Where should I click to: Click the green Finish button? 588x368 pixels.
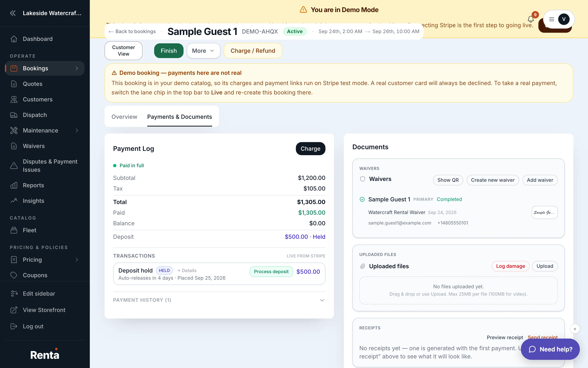[x=169, y=51]
